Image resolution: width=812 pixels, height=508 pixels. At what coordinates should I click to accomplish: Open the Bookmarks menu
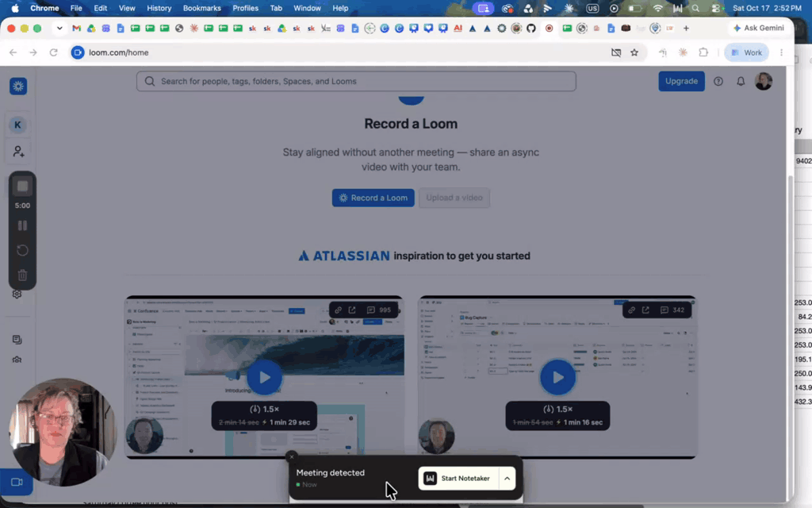pyautogui.click(x=202, y=8)
